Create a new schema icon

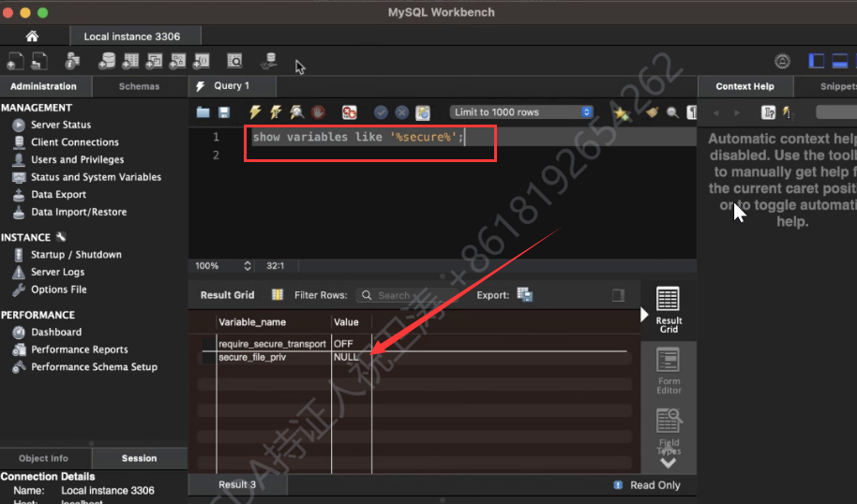point(107,61)
